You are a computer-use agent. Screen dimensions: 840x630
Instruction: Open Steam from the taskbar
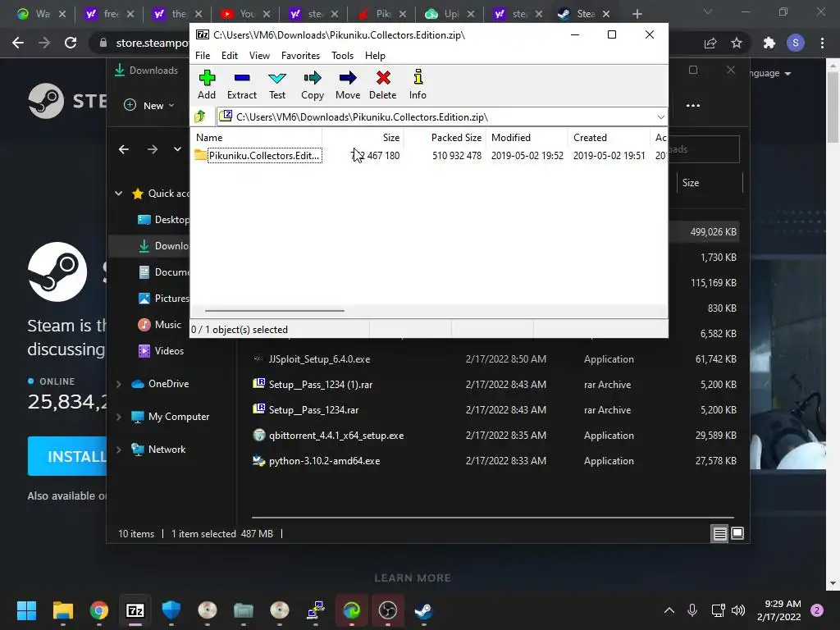point(424,610)
